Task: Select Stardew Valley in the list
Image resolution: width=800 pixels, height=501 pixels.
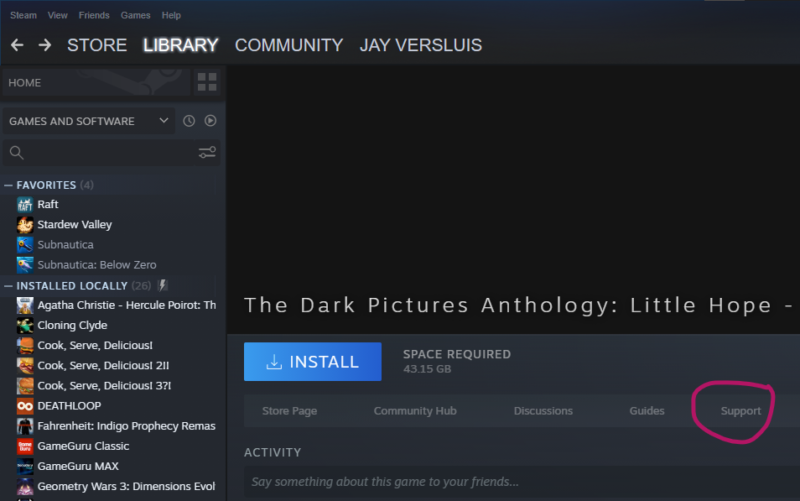Action: click(74, 224)
